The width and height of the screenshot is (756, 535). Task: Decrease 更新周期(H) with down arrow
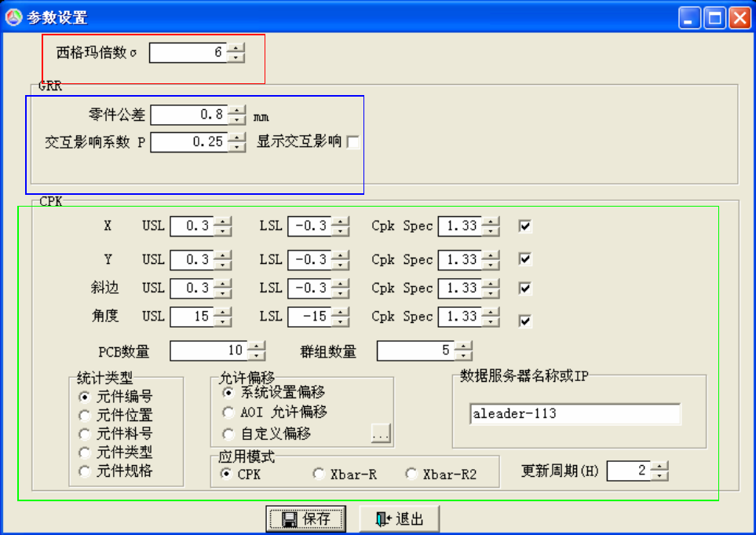pyautogui.click(x=659, y=475)
